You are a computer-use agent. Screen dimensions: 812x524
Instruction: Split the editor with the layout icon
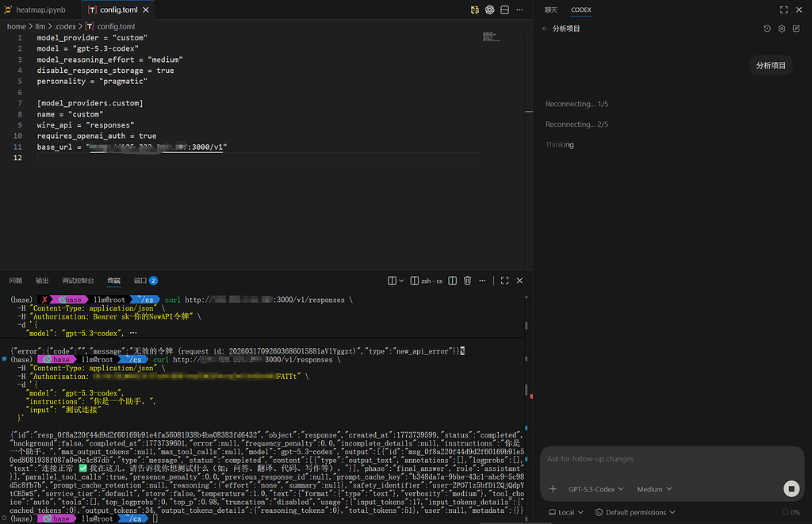(505, 10)
